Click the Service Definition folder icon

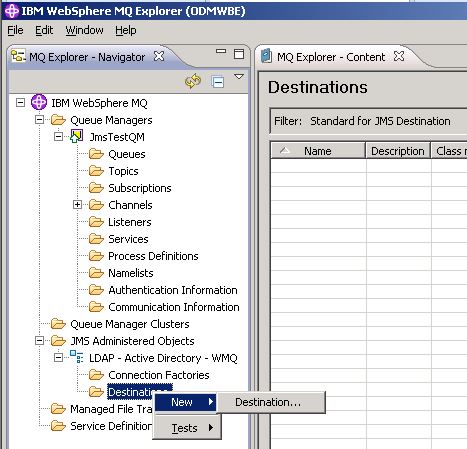coord(58,426)
